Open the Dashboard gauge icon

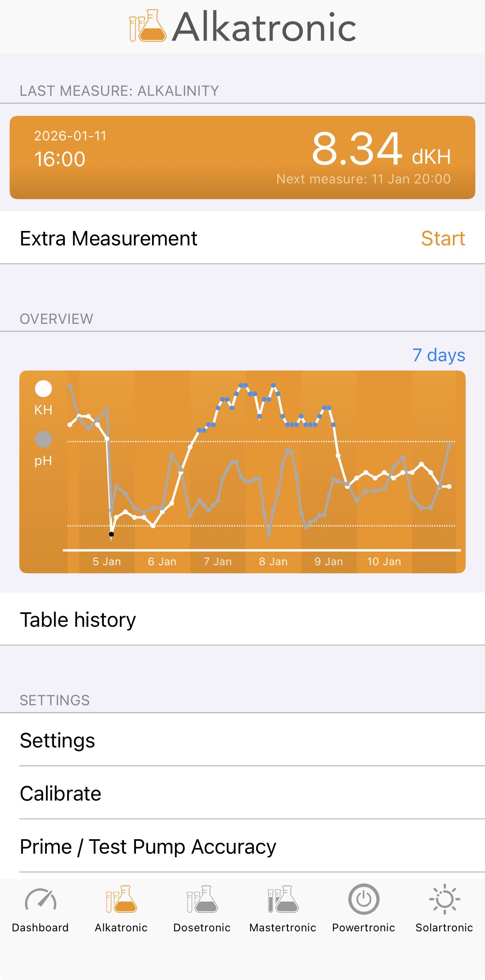pos(40,900)
